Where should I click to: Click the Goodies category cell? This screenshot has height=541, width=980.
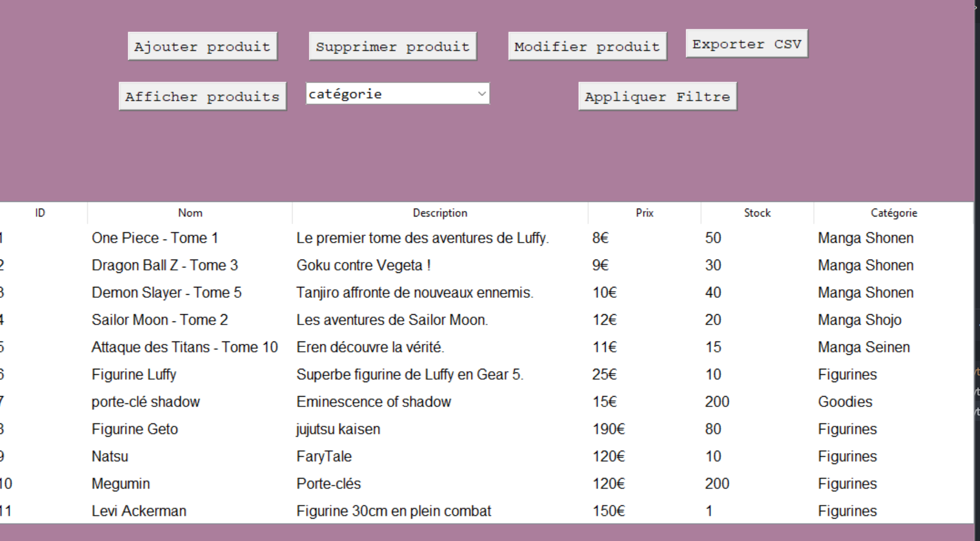click(845, 402)
